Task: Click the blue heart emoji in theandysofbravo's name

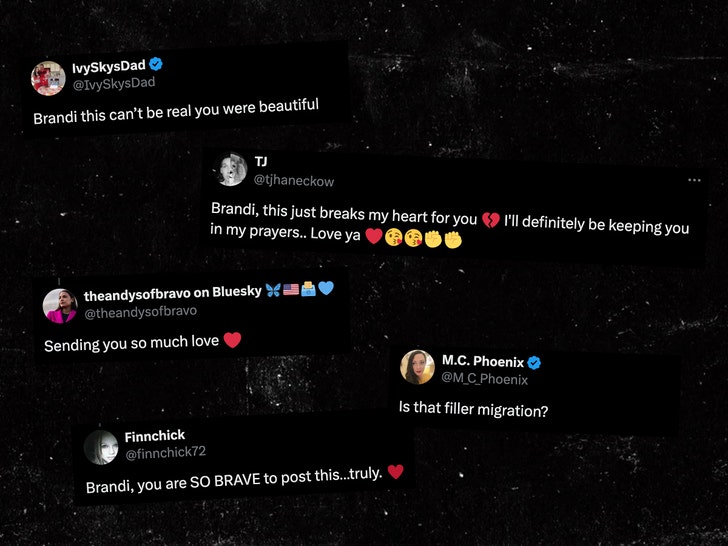Action: pyautogui.click(x=326, y=288)
